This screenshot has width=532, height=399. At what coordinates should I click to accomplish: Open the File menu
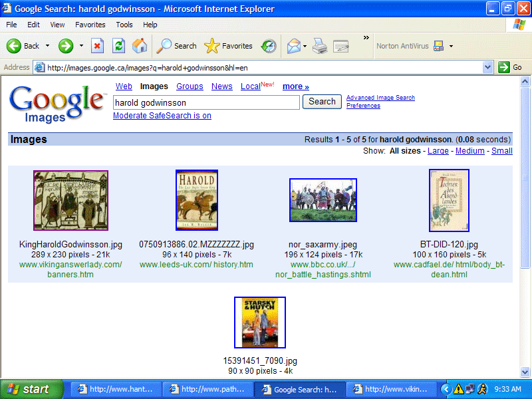[x=11, y=25]
